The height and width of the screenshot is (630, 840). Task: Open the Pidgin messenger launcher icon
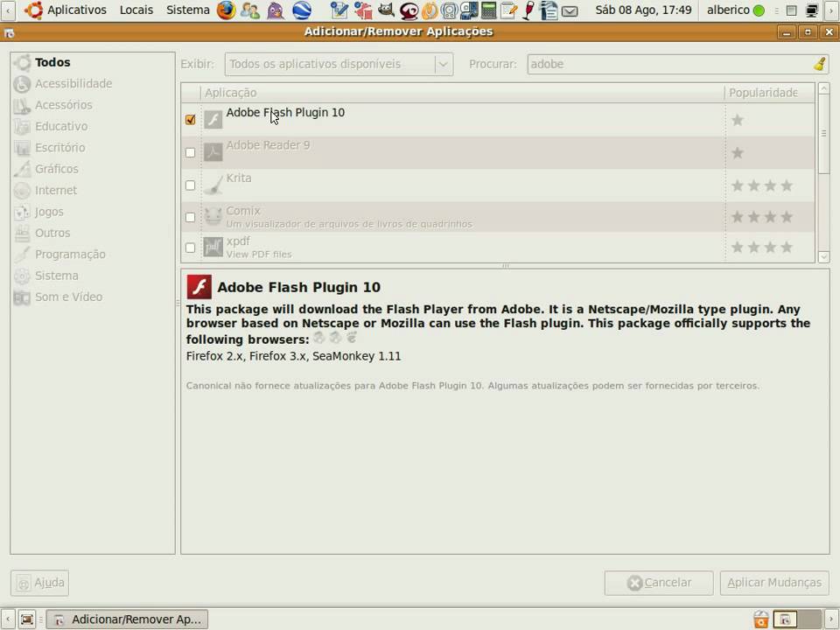click(x=276, y=10)
